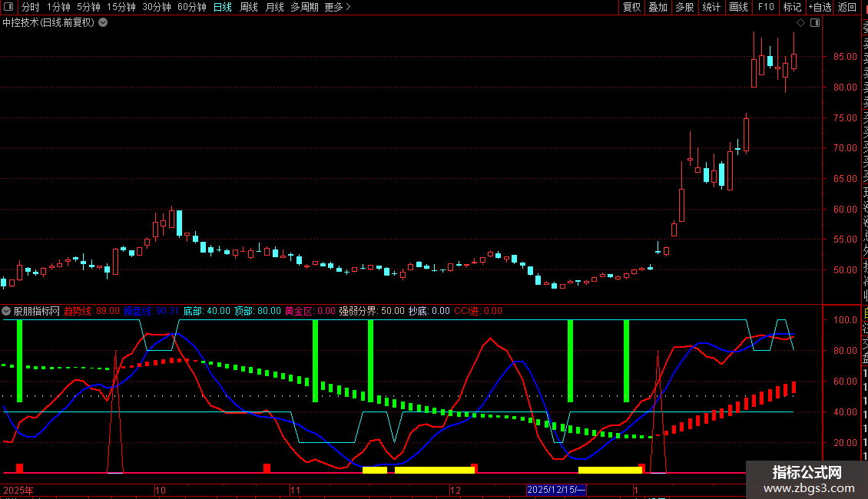868x499 pixels.
Task: Click 标记 mark button
Action: click(x=792, y=7)
